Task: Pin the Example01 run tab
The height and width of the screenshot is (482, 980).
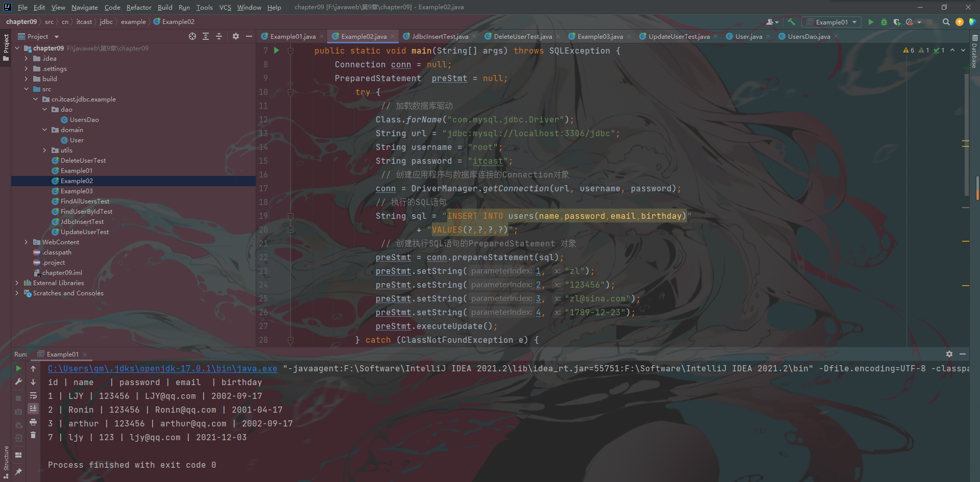Action: (18, 470)
